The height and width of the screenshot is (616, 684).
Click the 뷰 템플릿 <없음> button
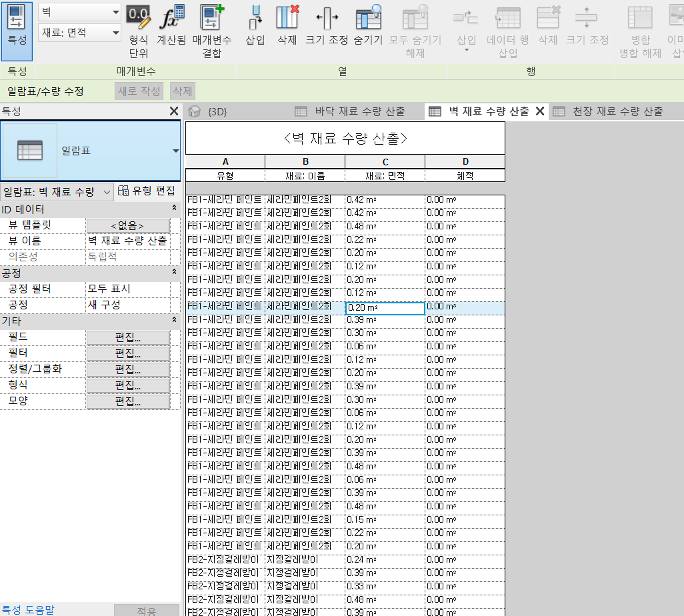click(128, 225)
